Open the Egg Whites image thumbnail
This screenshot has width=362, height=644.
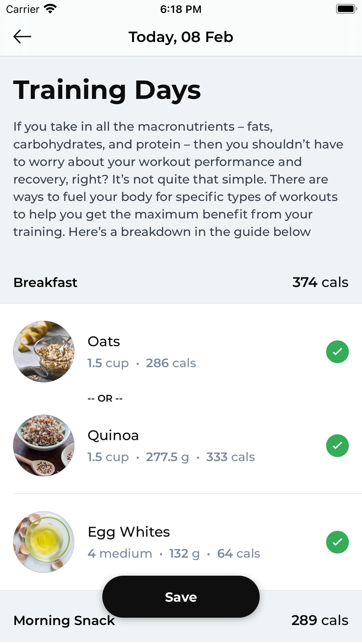44,542
